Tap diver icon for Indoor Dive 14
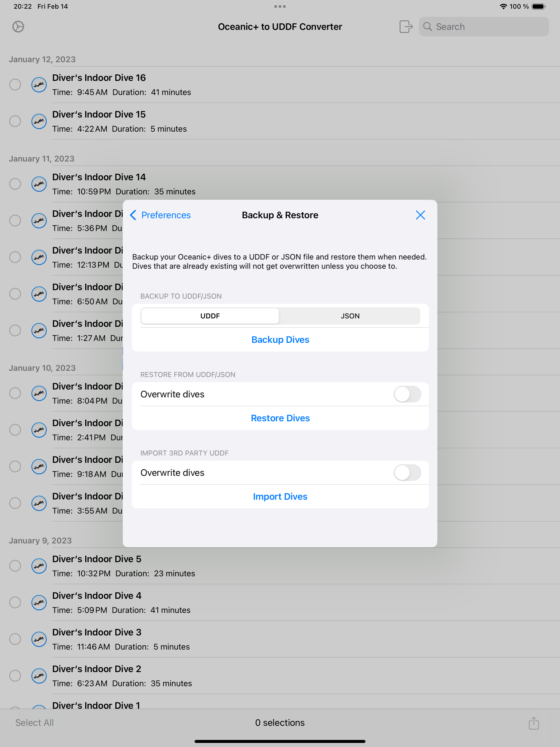The height and width of the screenshot is (747, 560). [x=39, y=184]
